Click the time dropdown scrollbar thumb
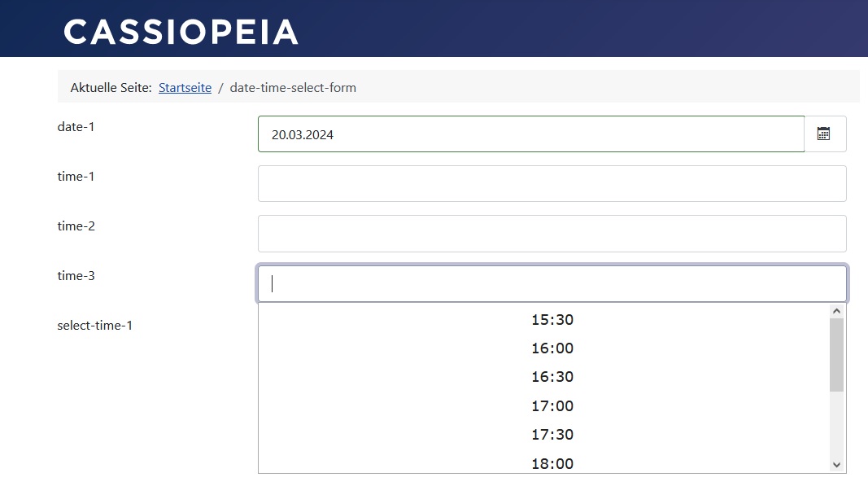Image resolution: width=868 pixels, height=495 pixels. click(x=836, y=354)
